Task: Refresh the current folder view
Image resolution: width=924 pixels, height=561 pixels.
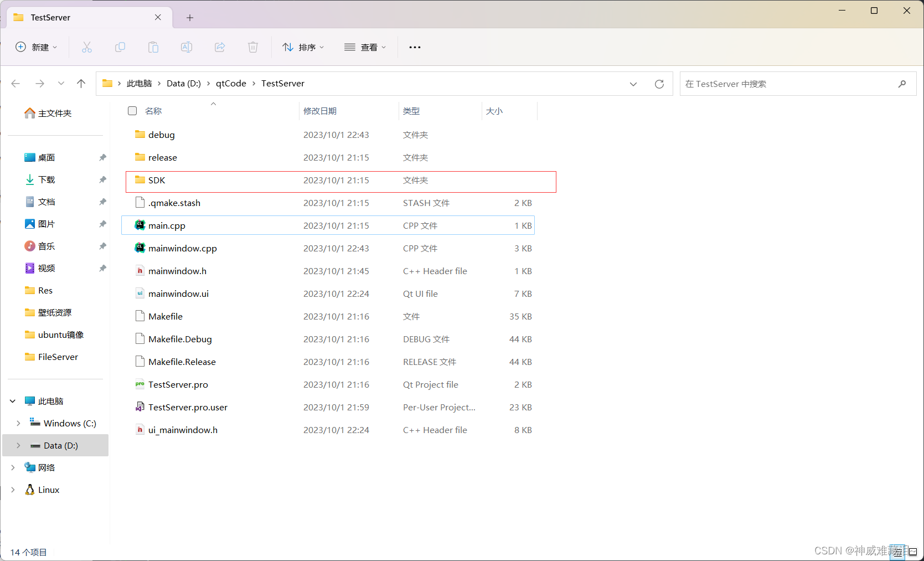Action: (659, 84)
